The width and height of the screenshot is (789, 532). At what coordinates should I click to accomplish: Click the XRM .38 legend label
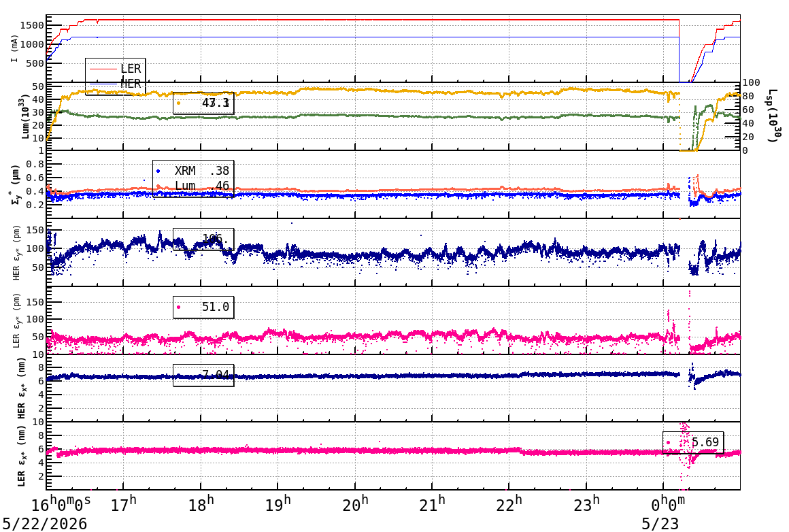[x=202, y=171]
